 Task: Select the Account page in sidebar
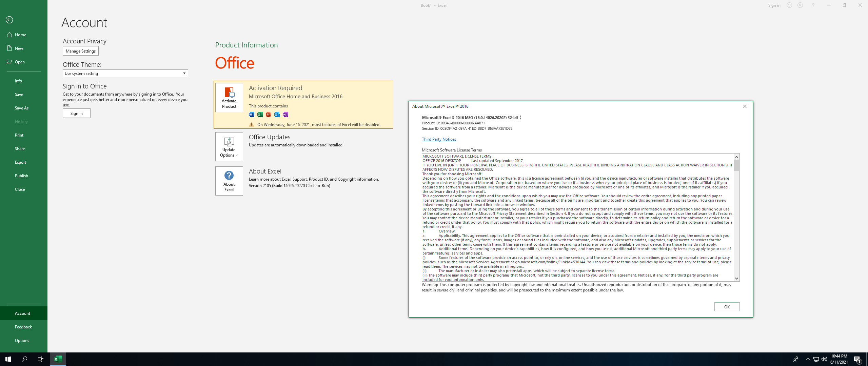click(24, 313)
